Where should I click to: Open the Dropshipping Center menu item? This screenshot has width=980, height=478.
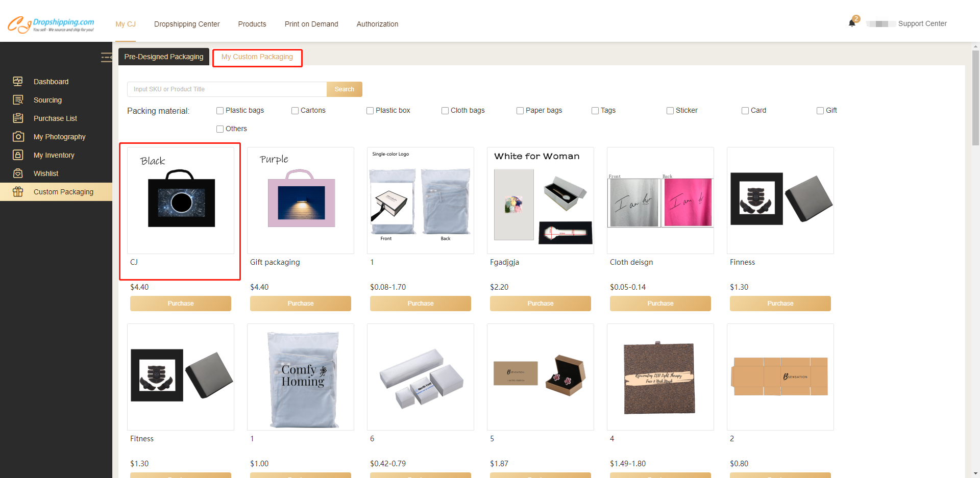(187, 24)
